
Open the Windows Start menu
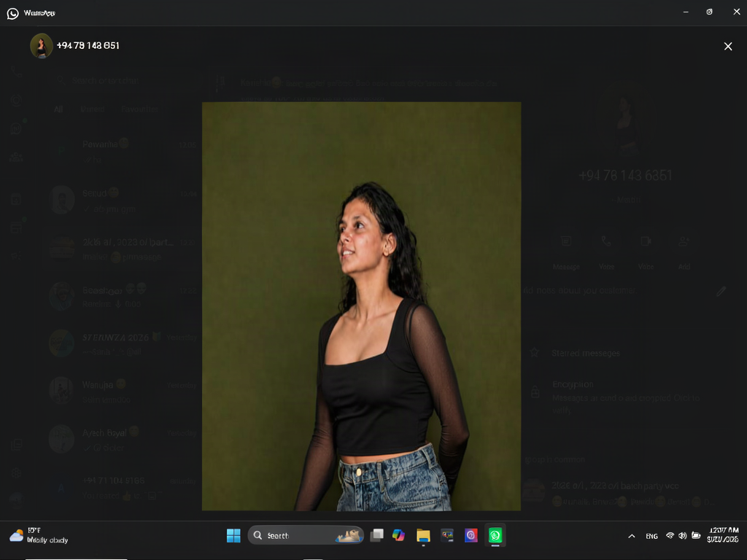(233, 536)
